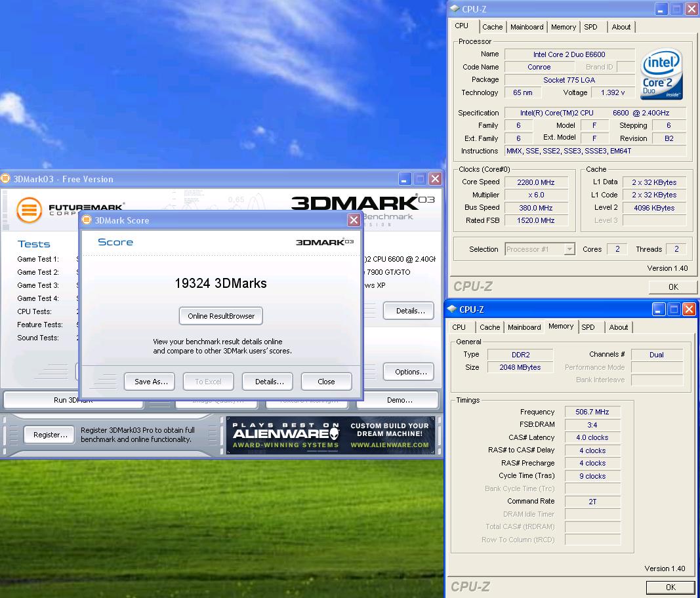
Task: Click Register button for 3DMark03 Pro
Action: (x=50, y=435)
